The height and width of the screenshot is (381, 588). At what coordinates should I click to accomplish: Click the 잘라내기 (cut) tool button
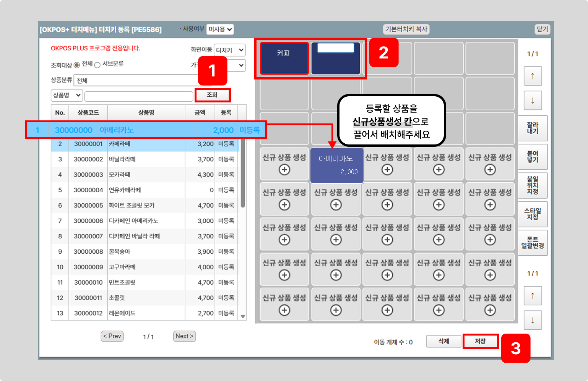(533, 128)
